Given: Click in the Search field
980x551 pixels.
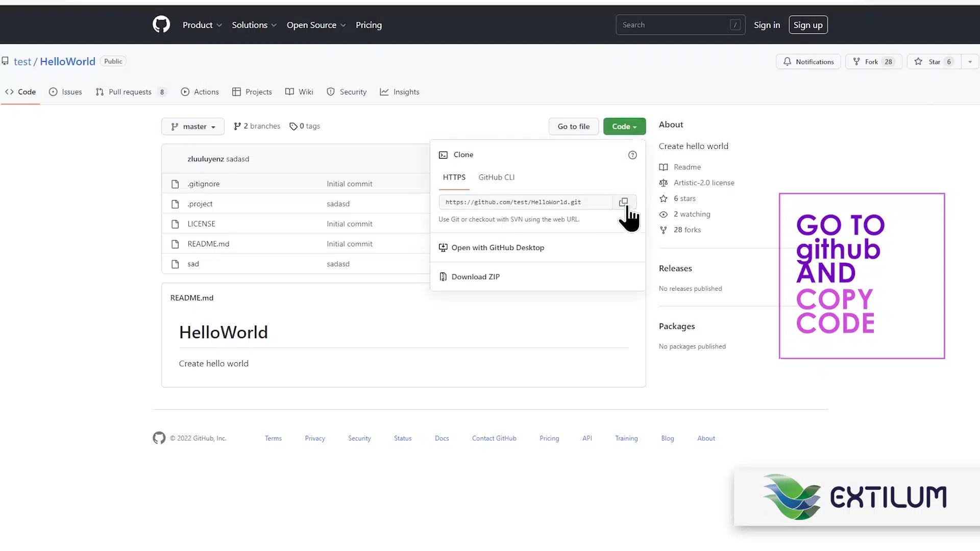Looking at the screenshot, I should click(x=680, y=25).
